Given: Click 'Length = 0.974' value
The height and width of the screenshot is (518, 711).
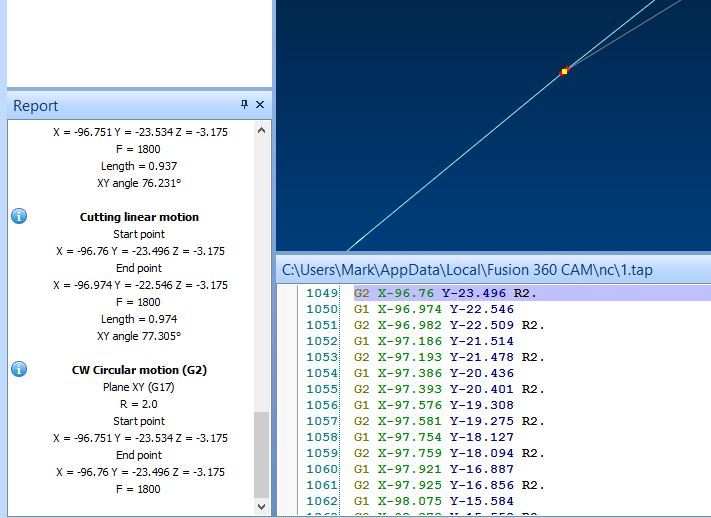Looking at the screenshot, I should tap(139, 319).
